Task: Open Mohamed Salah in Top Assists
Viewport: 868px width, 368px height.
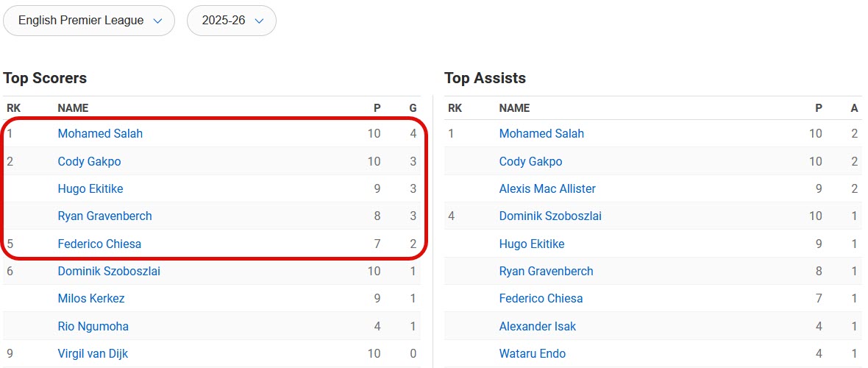Action: coord(541,134)
